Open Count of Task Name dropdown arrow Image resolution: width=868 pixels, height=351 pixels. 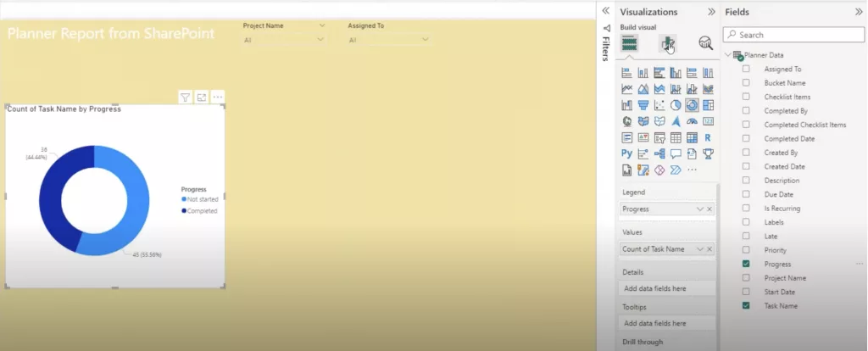point(699,249)
